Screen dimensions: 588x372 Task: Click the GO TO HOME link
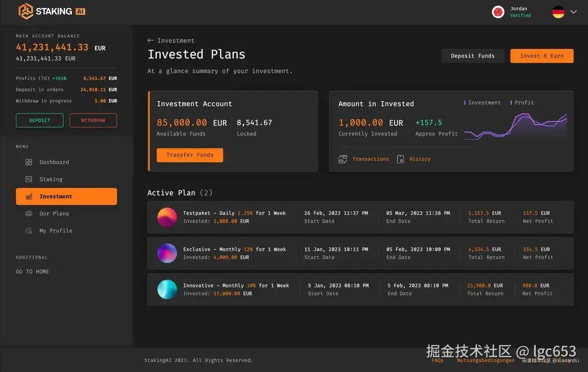(x=32, y=271)
